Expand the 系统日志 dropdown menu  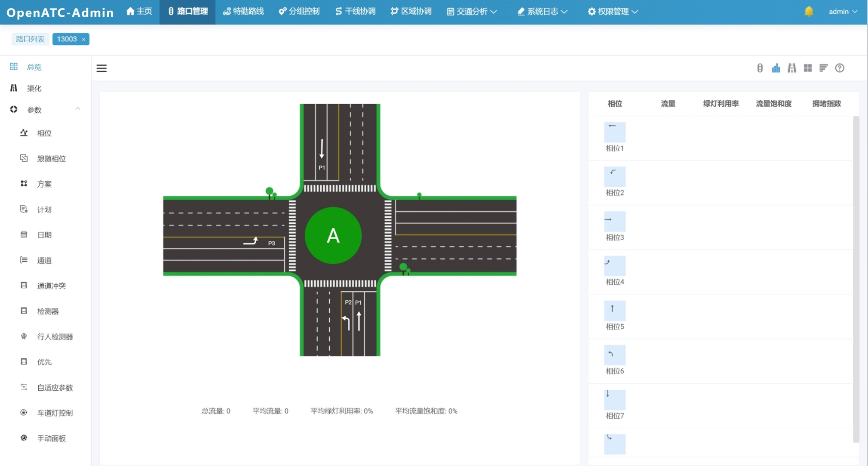pyautogui.click(x=542, y=12)
